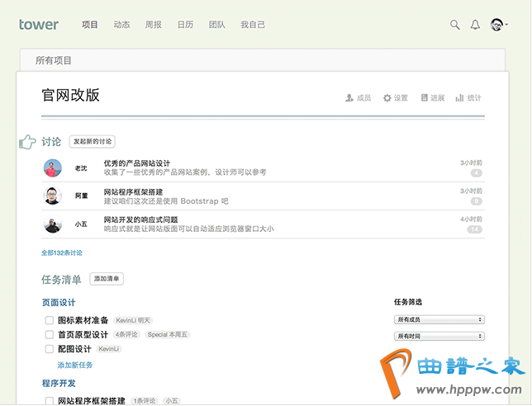Open the notifications bell
532x406 pixels.
coord(475,25)
